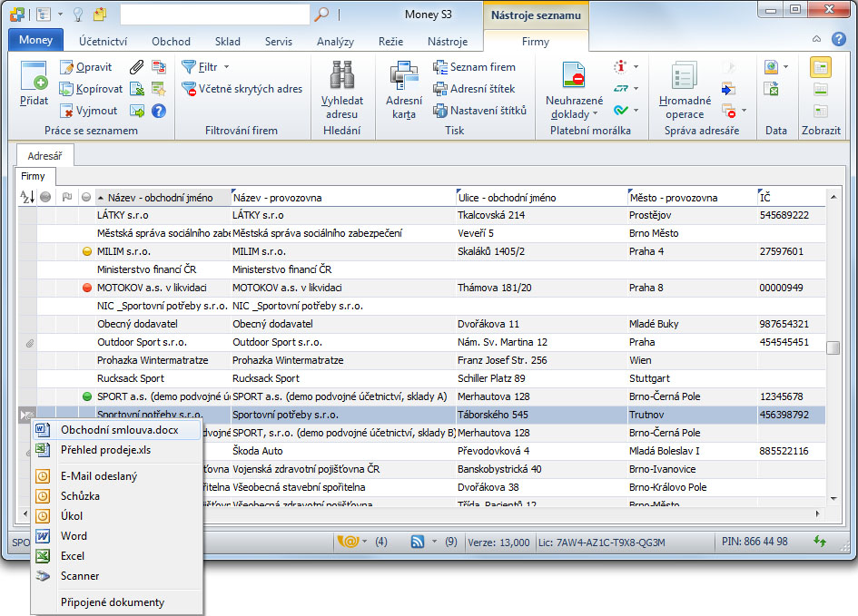Viewport: 858px width, 616px height.
Task: Switch to the Sklad tab
Action: (x=228, y=42)
